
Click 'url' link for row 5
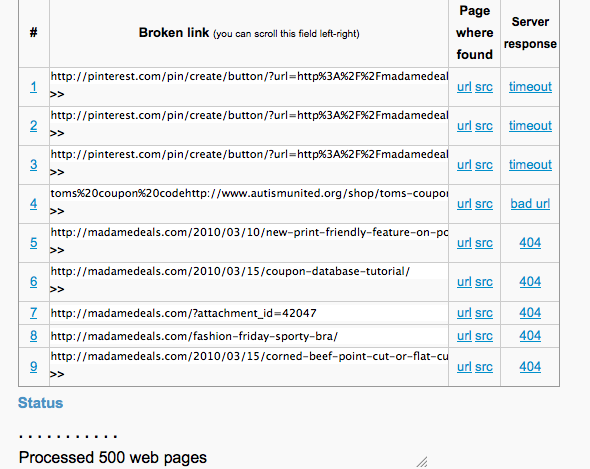464,243
